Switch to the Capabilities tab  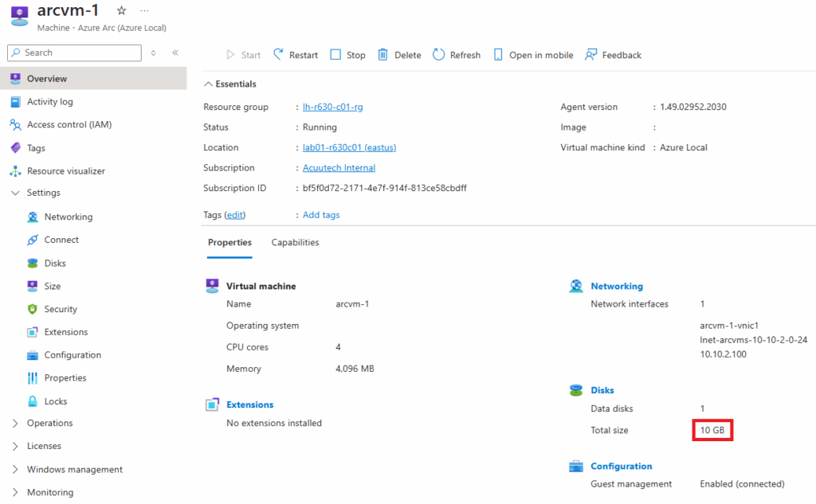tap(295, 242)
